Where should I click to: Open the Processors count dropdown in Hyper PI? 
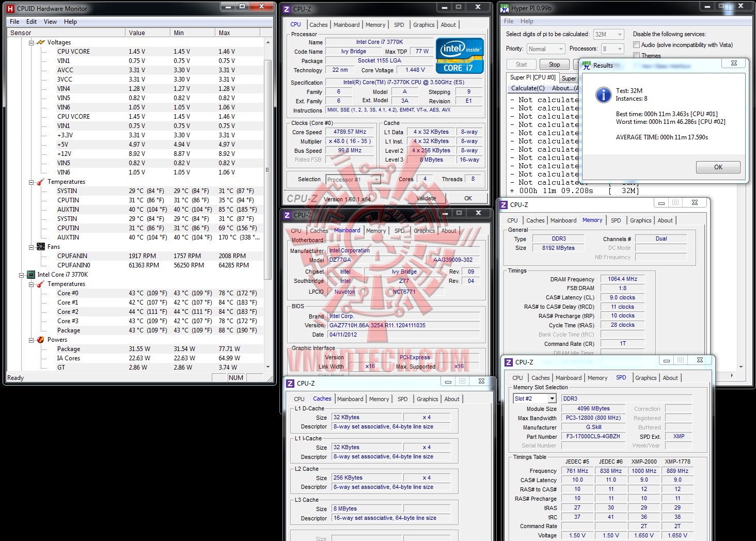(x=612, y=49)
